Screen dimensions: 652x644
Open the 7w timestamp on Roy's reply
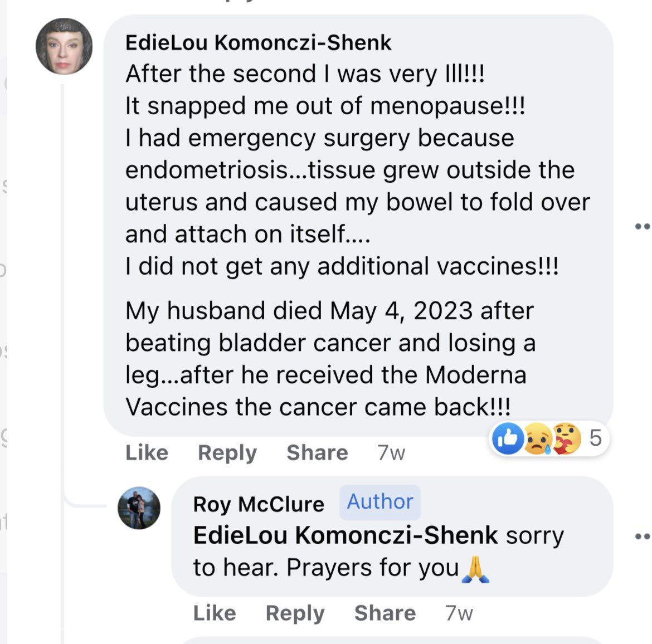pyautogui.click(x=459, y=613)
